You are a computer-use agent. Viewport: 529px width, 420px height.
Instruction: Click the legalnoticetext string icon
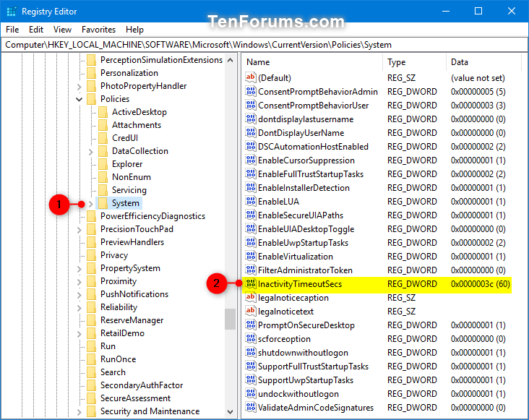(x=250, y=312)
